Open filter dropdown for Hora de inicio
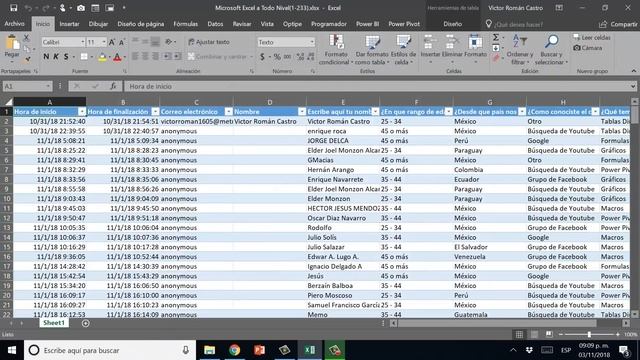The height and width of the screenshot is (360, 640). 82,112
